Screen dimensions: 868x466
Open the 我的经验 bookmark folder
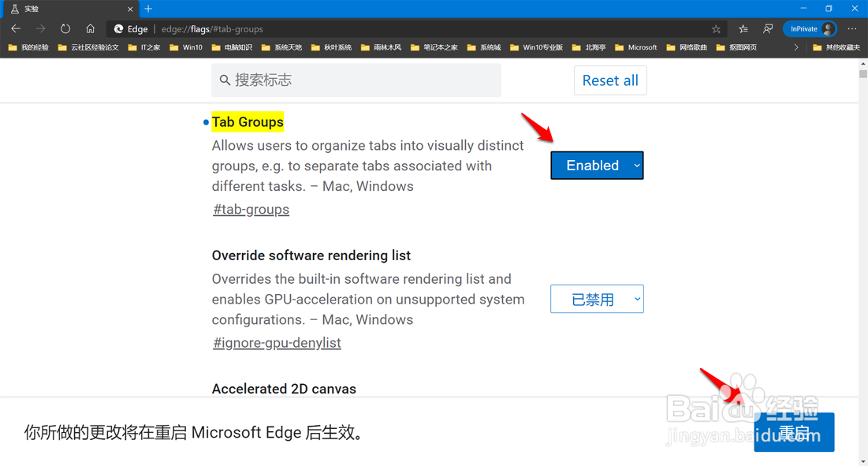(x=28, y=47)
